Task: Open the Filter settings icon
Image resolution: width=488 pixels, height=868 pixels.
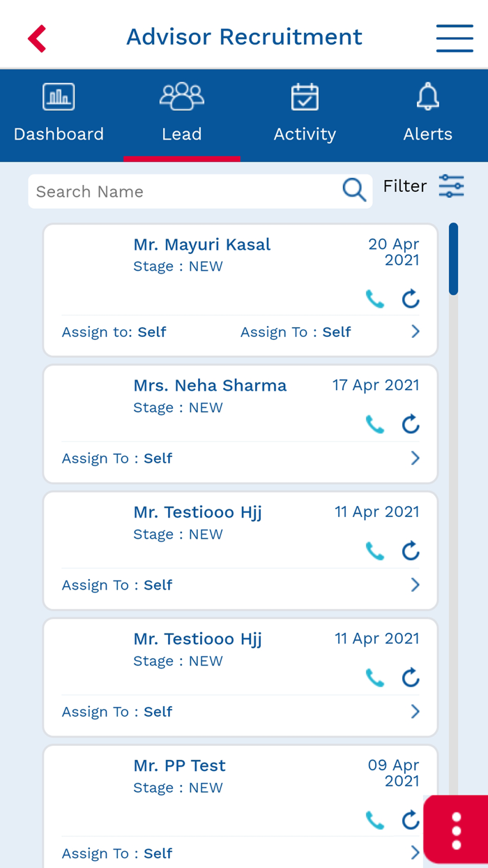Action: pos(451,186)
